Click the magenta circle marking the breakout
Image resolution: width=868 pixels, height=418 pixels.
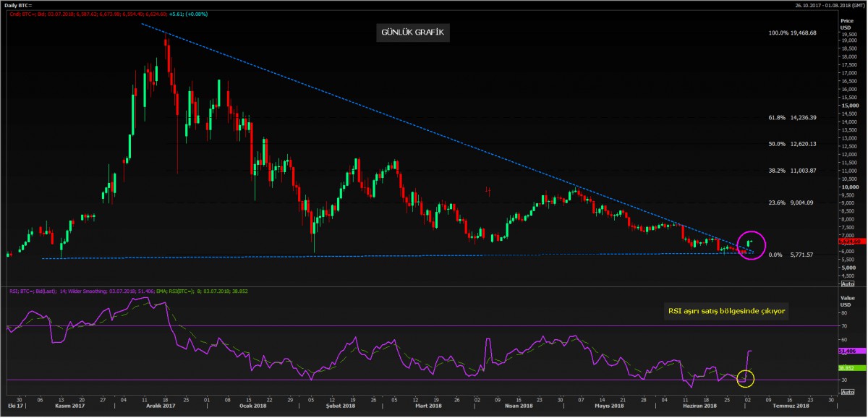pos(751,246)
